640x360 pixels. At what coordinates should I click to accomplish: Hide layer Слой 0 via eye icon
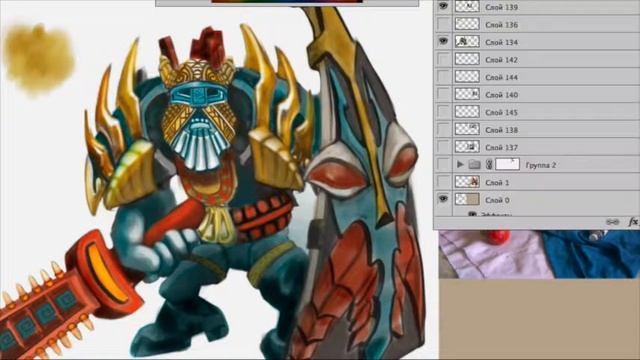click(443, 200)
